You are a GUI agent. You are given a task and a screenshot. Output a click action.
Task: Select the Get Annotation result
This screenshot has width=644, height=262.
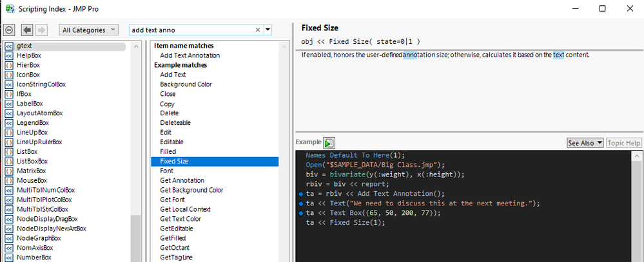182,180
